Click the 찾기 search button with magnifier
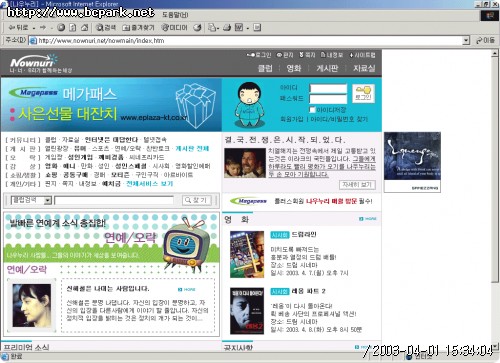This screenshot has height=363, width=500. pos(197,200)
